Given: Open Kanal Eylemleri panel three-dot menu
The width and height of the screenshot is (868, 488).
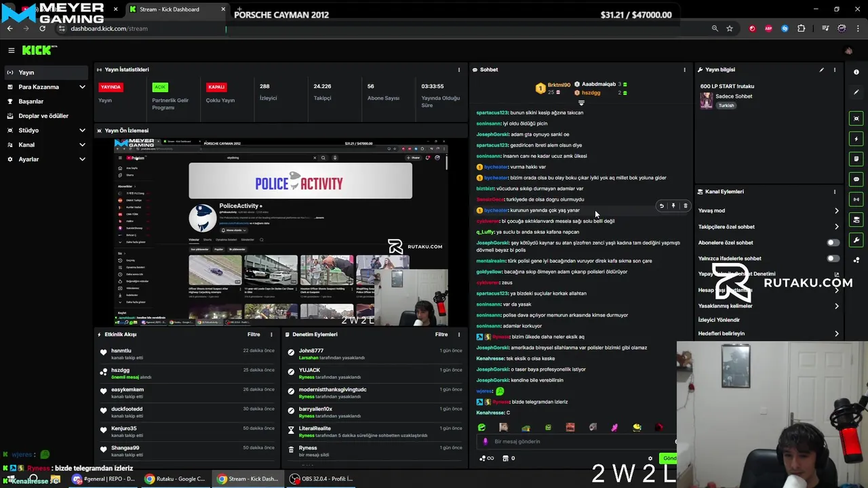Looking at the screenshot, I should [x=835, y=192].
